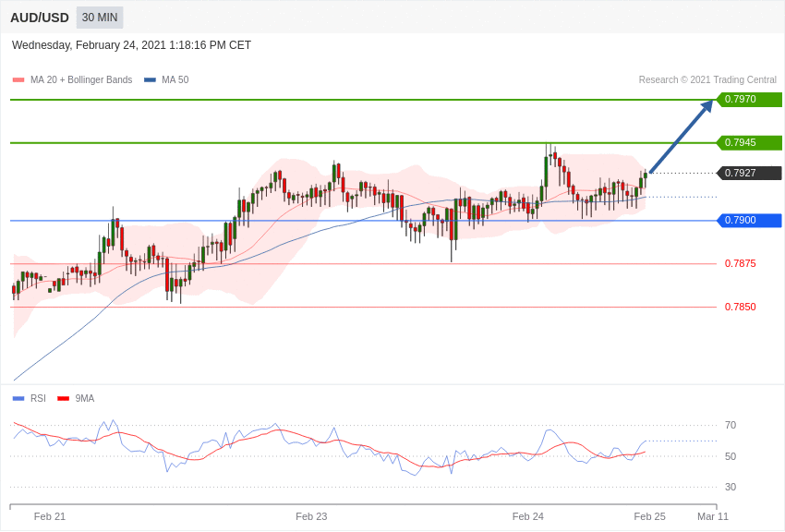Click the Feb 24 date axis label
Screen dimensions: 785x532
528,516
